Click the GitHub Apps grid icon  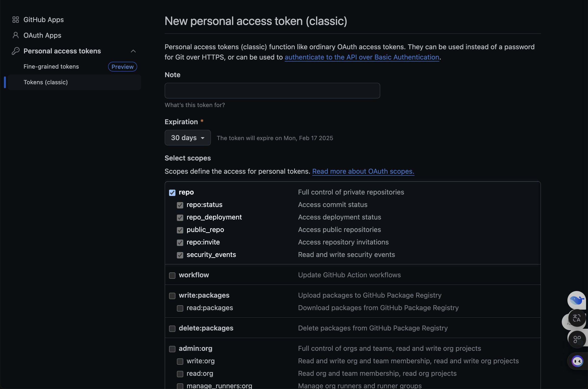(x=16, y=20)
